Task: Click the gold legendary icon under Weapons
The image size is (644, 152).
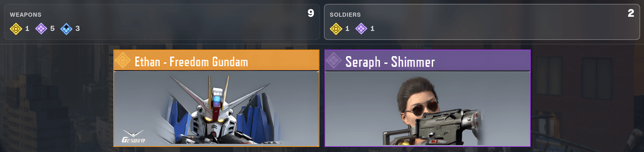Action: [x=16, y=29]
